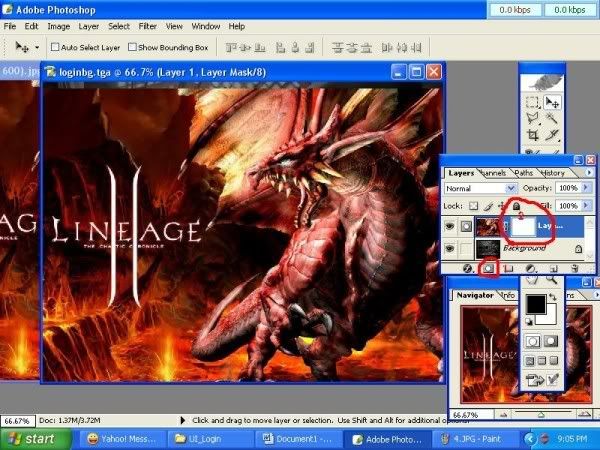Select the Crop tool
Viewport: 600px width, 450px height.
point(532,135)
